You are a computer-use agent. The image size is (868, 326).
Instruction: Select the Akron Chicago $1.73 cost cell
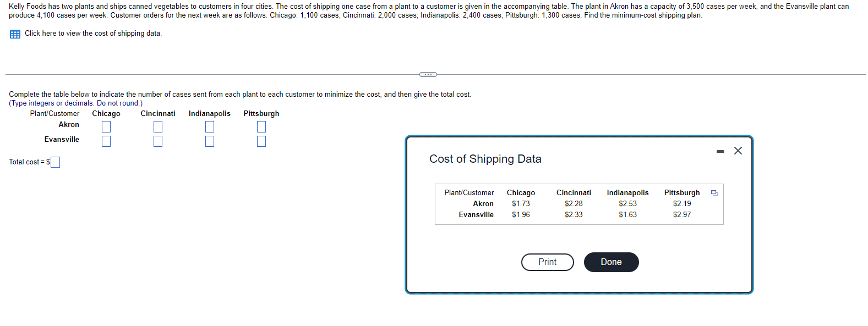coord(521,203)
